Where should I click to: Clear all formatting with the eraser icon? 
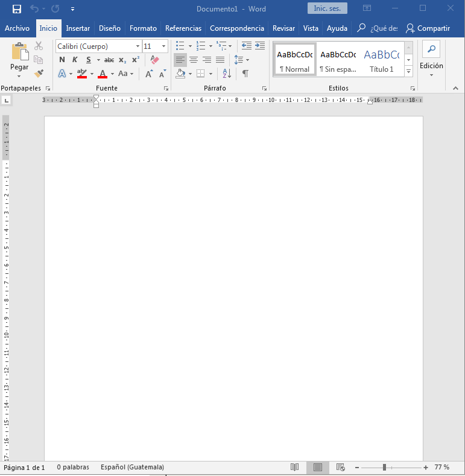pos(154,60)
